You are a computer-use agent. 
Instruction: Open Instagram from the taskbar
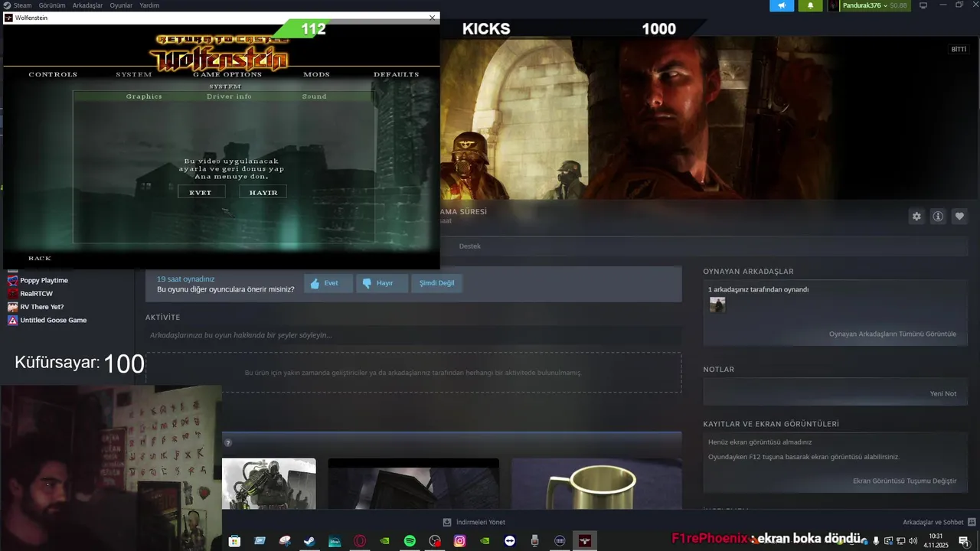point(459,541)
